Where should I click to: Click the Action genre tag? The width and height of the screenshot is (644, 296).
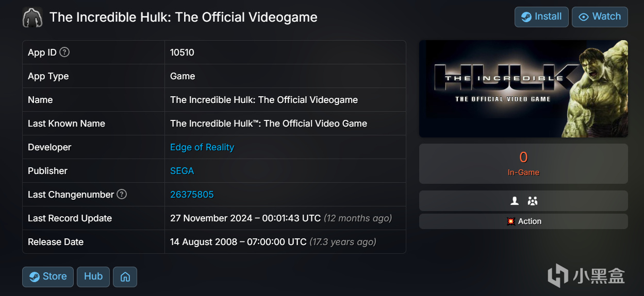pyautogui.click(x=523, y=221)
